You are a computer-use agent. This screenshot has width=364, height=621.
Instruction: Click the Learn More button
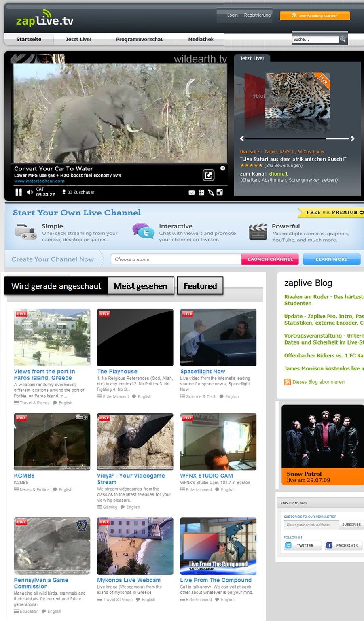[x=332, y=259]
